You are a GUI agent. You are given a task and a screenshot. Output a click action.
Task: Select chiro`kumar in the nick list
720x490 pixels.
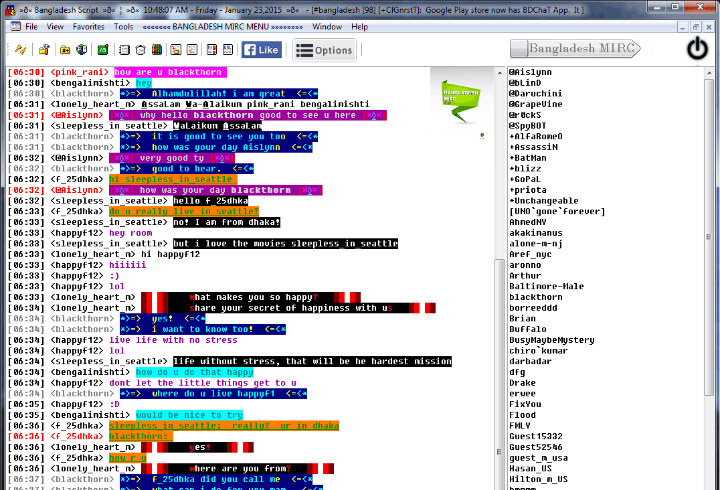pos(538,350)
